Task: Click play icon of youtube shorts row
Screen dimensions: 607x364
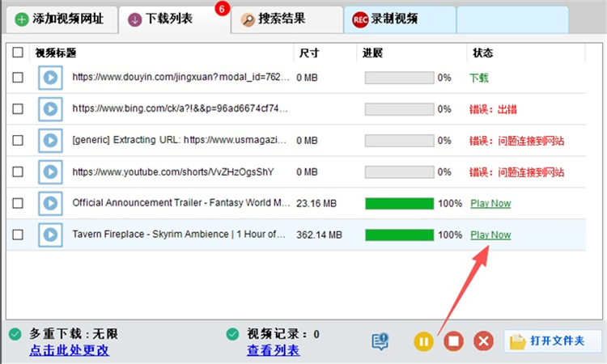Action: click(x=50, y=171)
